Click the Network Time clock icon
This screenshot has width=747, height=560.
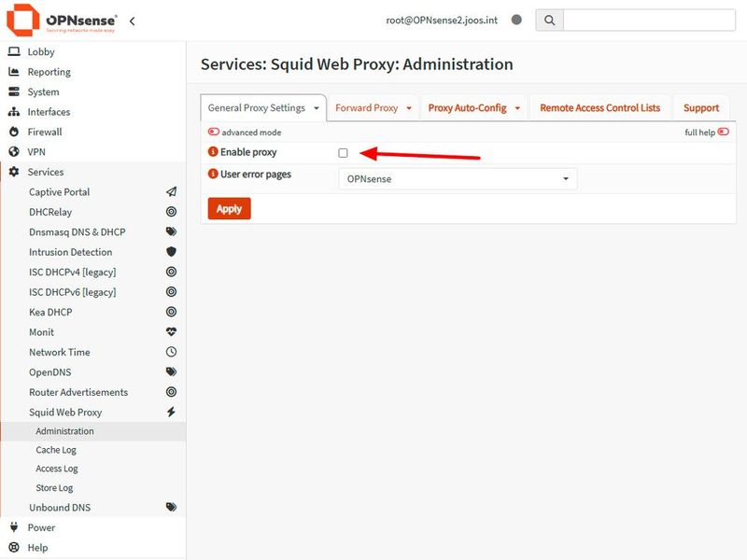pyautogui.click(x=171, y=352)
